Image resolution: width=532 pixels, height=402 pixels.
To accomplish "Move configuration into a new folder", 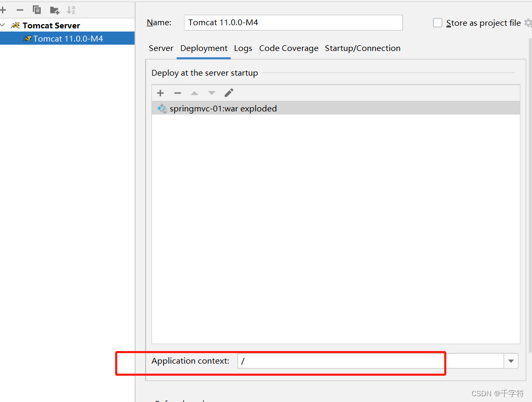I will pyautogui.click(x=54, y=9).
